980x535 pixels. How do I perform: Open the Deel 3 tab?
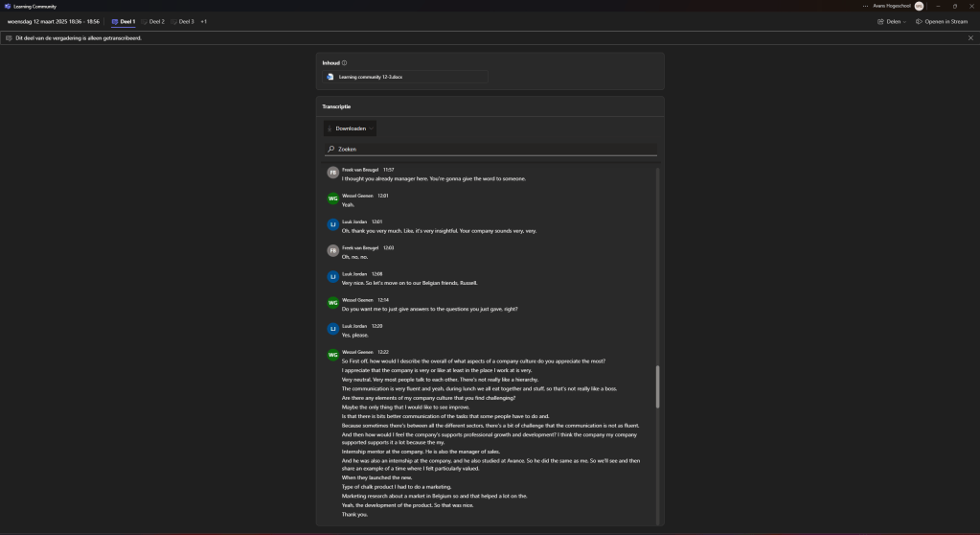182,21
